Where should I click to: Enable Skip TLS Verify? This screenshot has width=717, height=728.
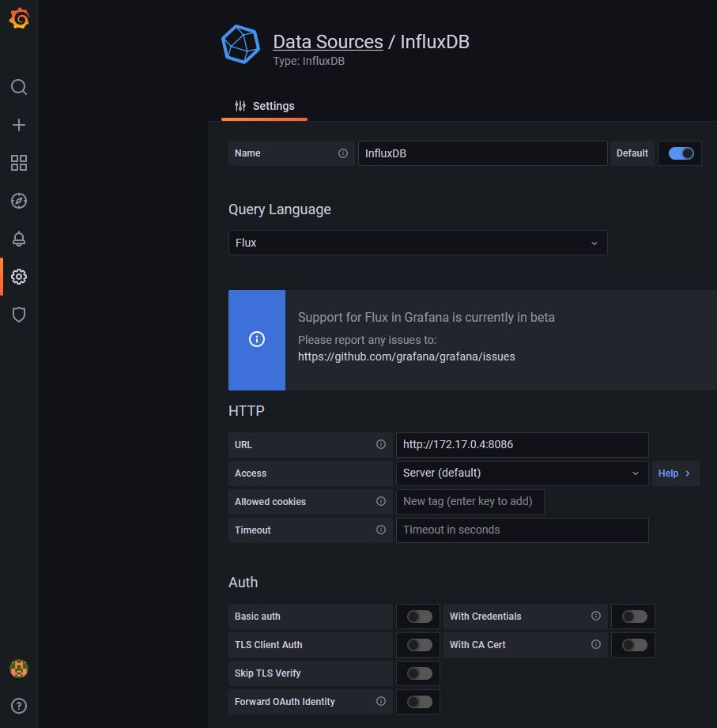[417, 673]
